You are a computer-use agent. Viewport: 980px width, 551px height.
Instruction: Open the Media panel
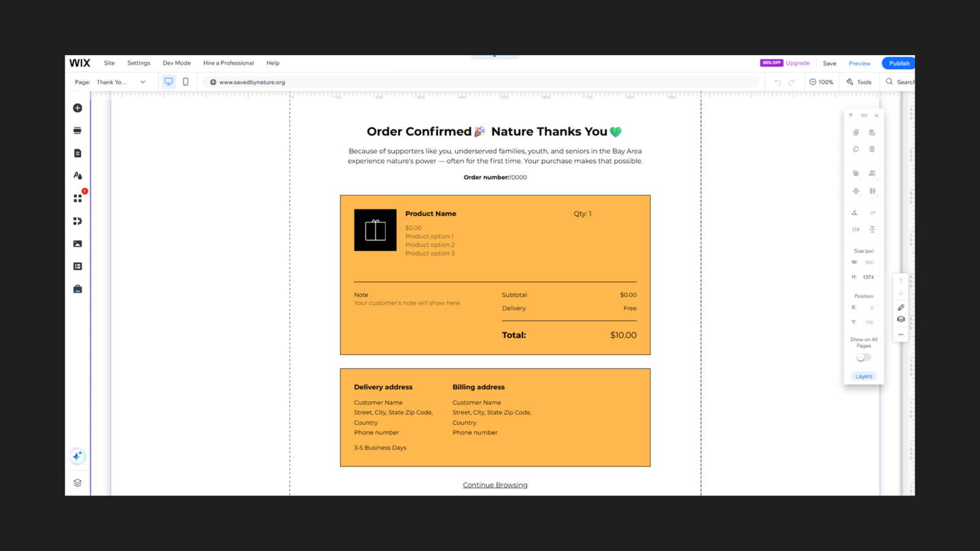(77, 244)
